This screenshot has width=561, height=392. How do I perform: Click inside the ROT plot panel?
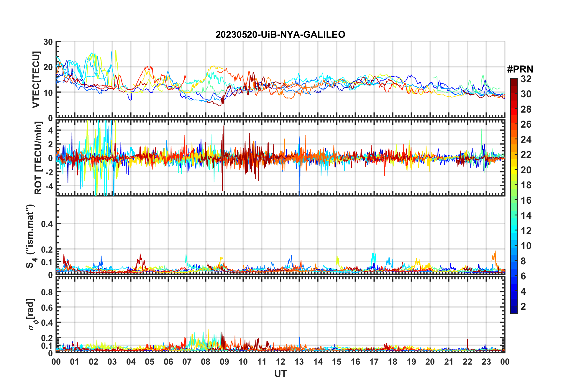point(280,158)
